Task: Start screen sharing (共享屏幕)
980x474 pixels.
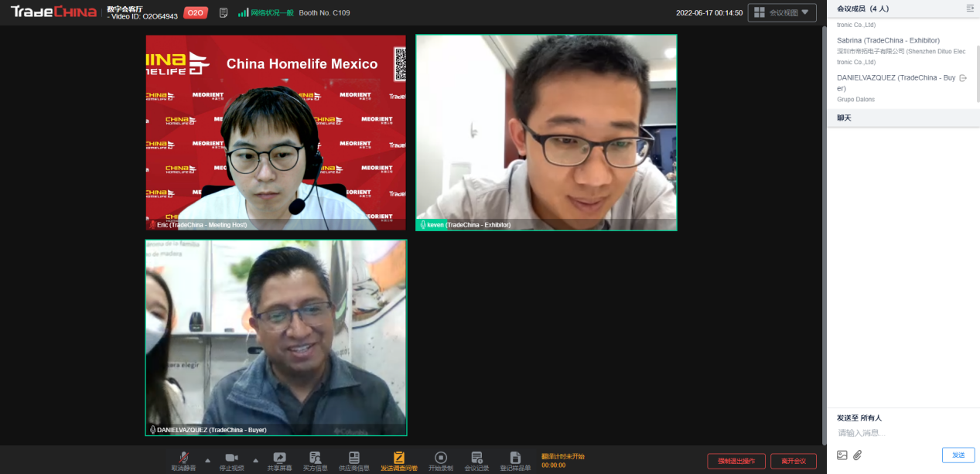Action: (279, 461)
